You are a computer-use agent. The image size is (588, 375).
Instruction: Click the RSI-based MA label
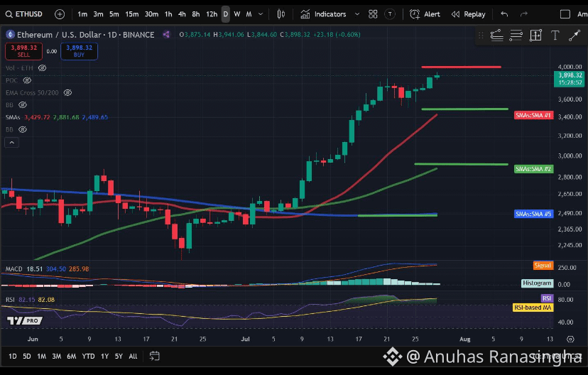pyautogui.click(x=533, y=308)
